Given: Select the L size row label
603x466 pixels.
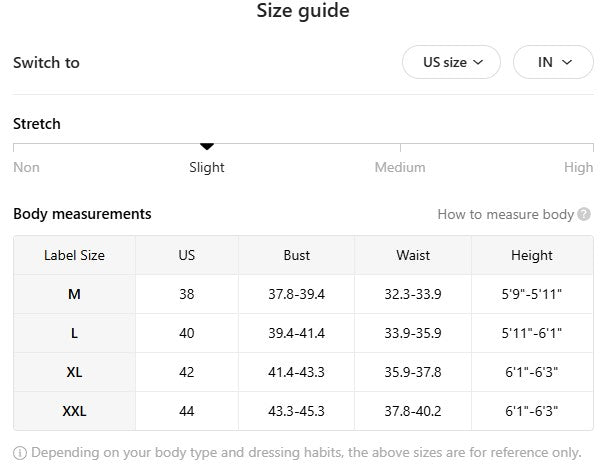Looking at the screenshot, I should click(74, 333).
